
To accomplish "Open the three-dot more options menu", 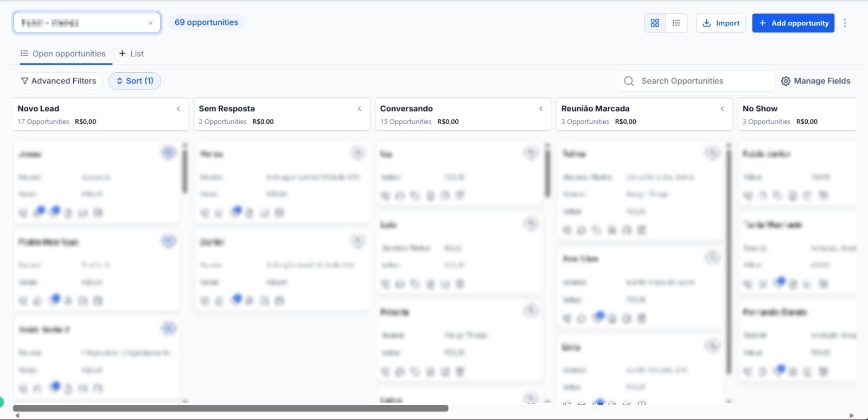I will pyautogui.click(x=845, y=23).
